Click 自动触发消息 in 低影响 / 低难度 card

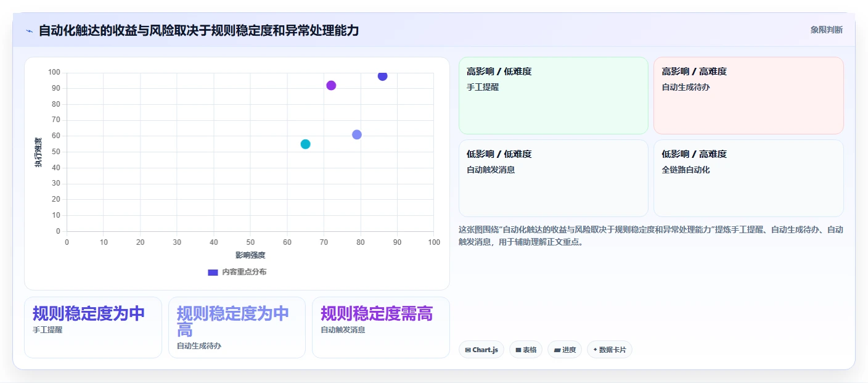coord(491,170)
